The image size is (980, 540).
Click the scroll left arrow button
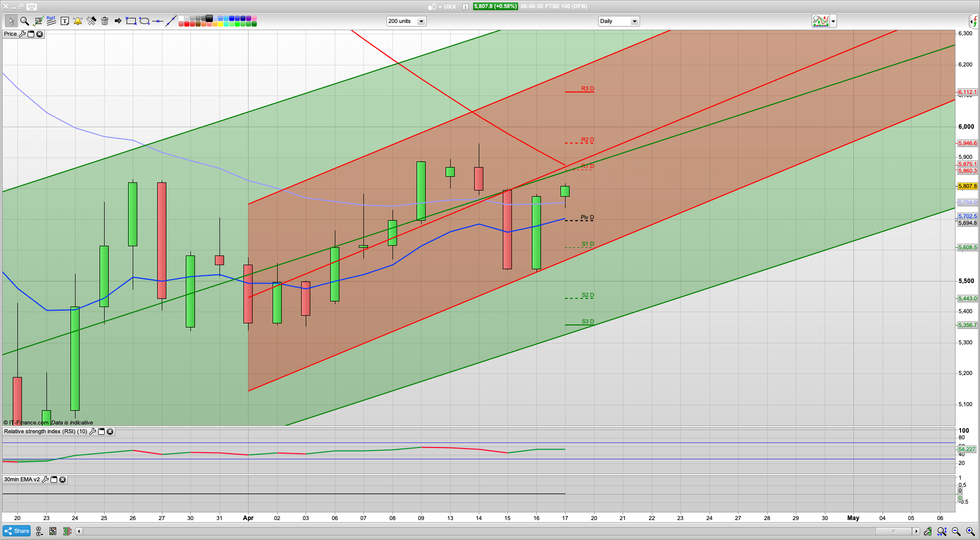click(x=79, y=531)
